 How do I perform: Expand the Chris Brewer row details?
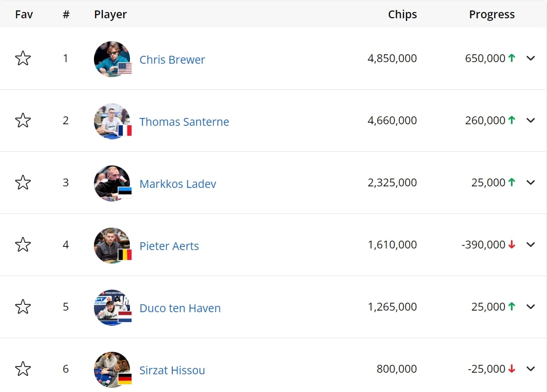click(531, 58)
